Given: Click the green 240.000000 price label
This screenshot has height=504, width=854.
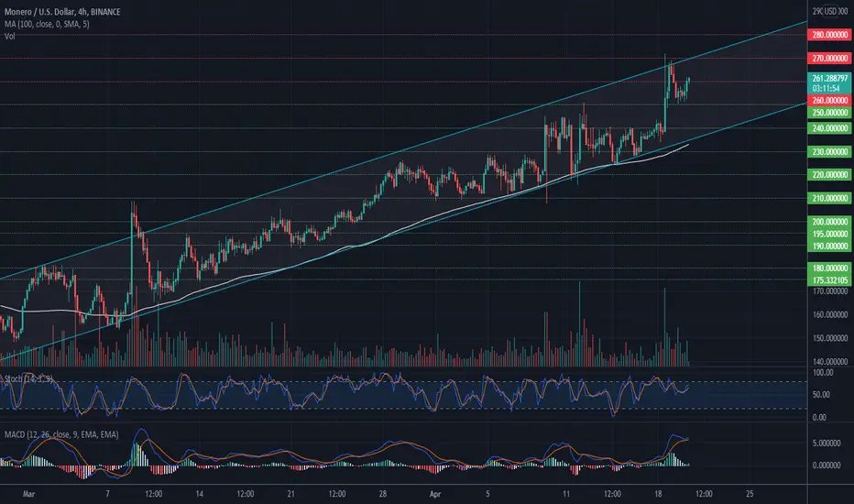Looking at the screenshot, I should (829, 128).
